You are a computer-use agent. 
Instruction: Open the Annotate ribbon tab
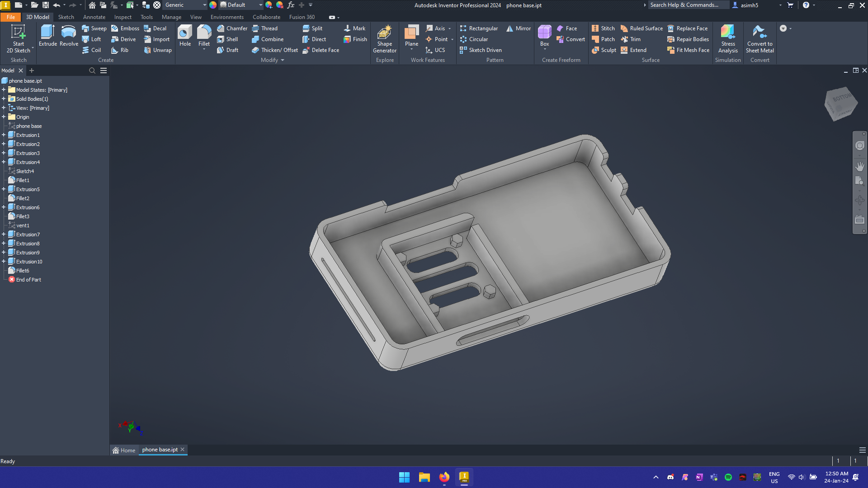(94, 17)
